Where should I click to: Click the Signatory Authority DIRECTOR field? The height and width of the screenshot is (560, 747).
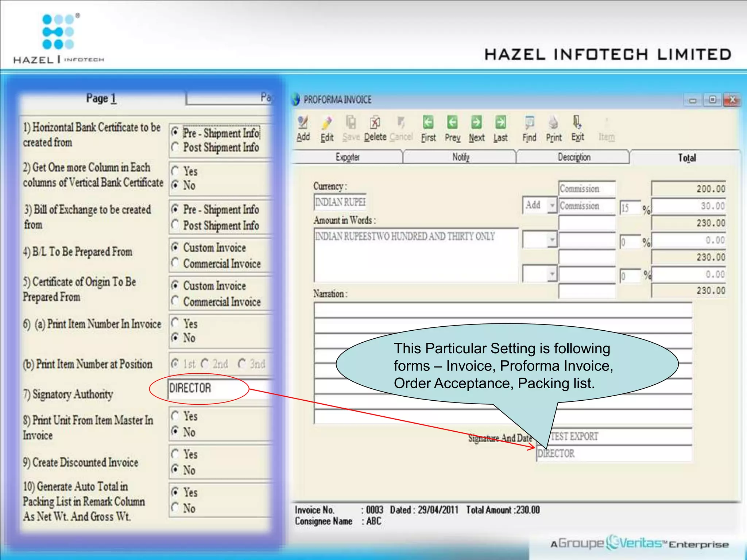pos(220,388)
